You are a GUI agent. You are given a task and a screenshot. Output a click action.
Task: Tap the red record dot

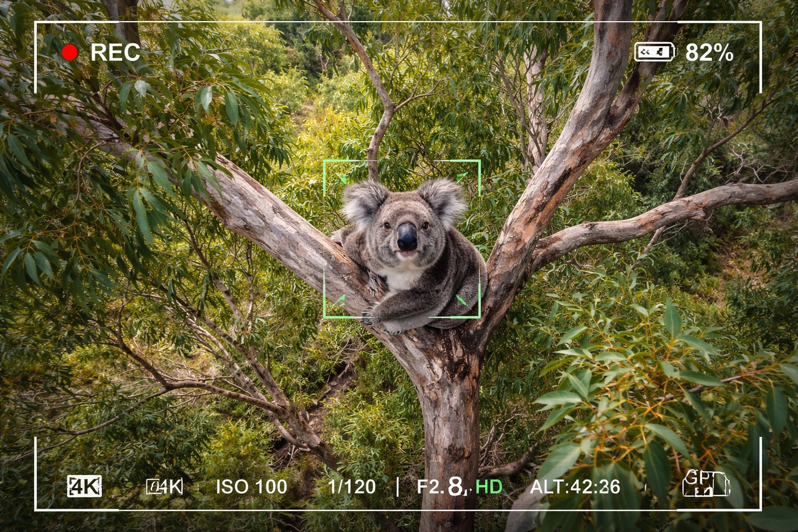(70, 52)
